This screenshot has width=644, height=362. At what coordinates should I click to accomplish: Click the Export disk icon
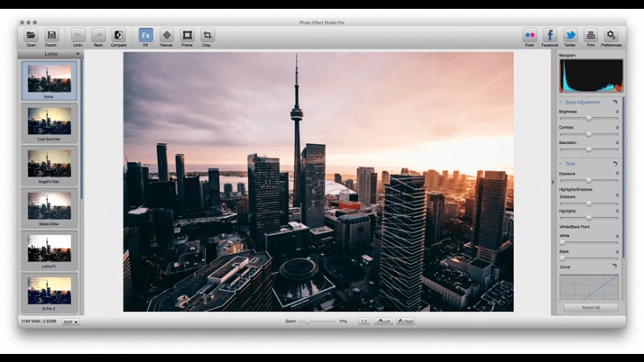52,35
